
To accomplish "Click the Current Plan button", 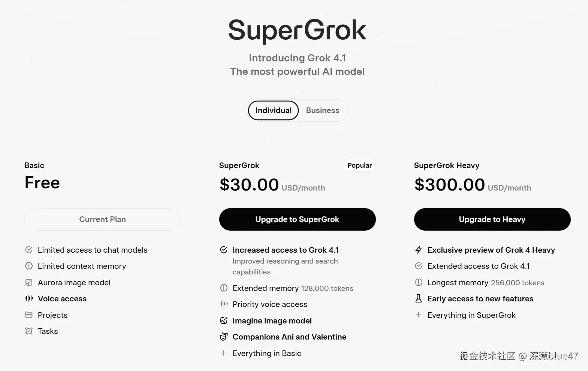I will coord(102,219).
